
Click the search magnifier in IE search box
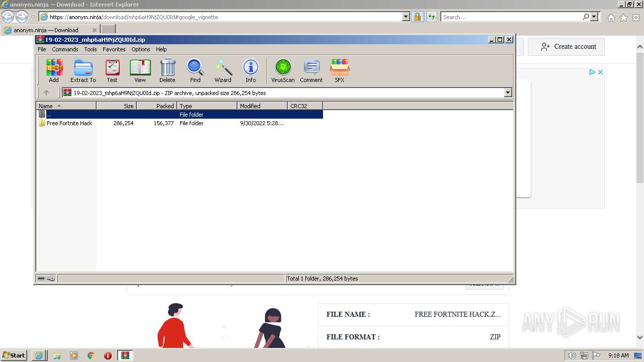[x=586, y=17]
